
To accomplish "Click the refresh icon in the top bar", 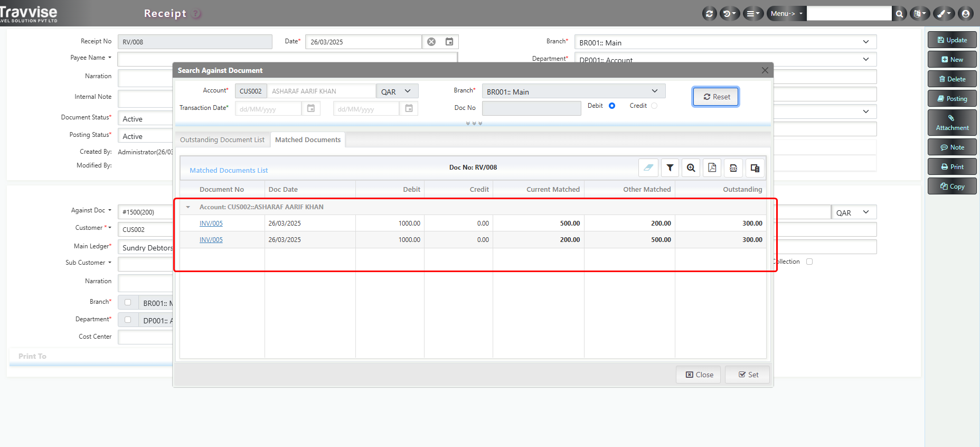I will tap(709, 14).
